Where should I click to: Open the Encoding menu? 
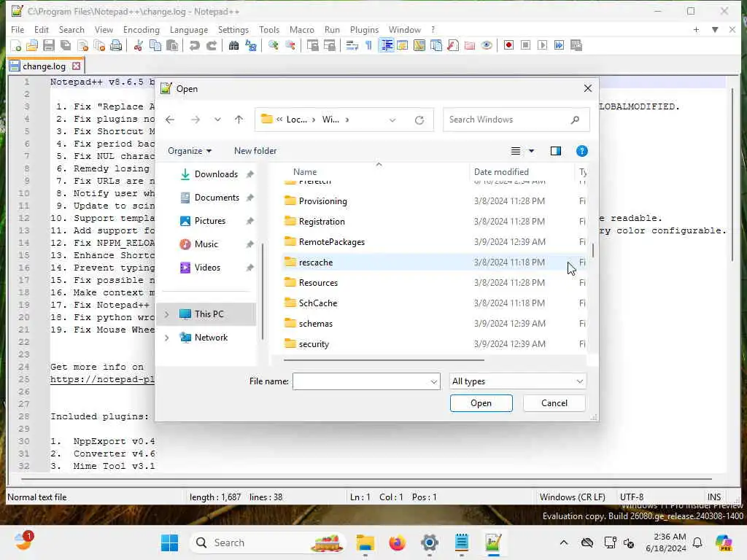point(142,29)
